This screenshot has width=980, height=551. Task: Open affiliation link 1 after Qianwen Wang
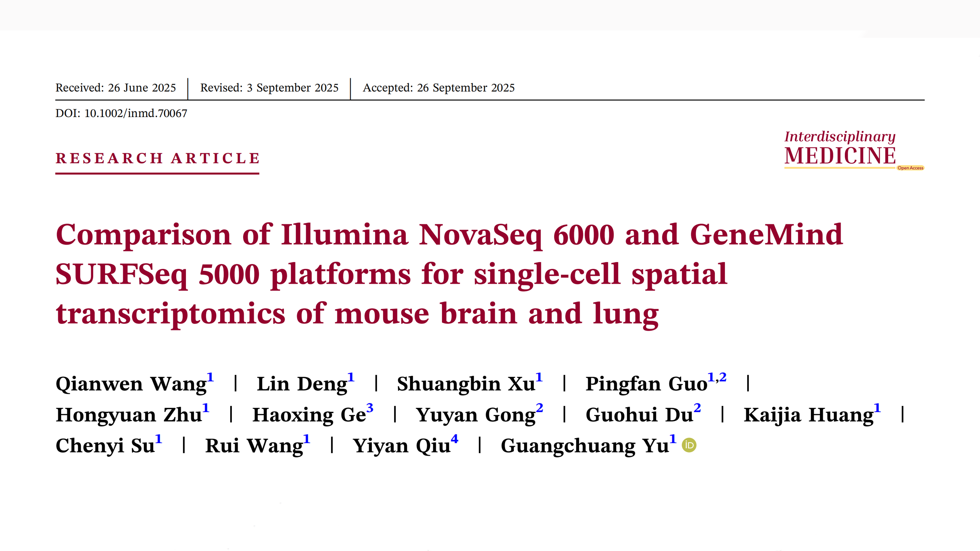210,377
